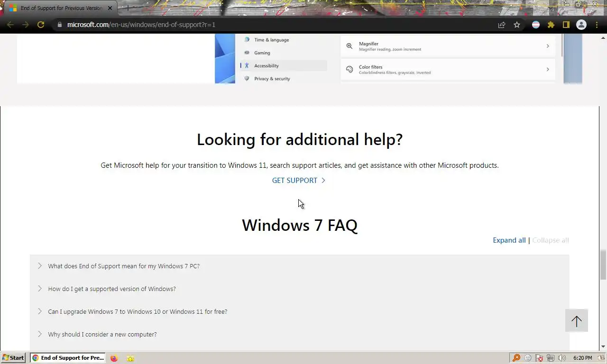
Task: Open the Windows Start menu
Action: (13, 358)
